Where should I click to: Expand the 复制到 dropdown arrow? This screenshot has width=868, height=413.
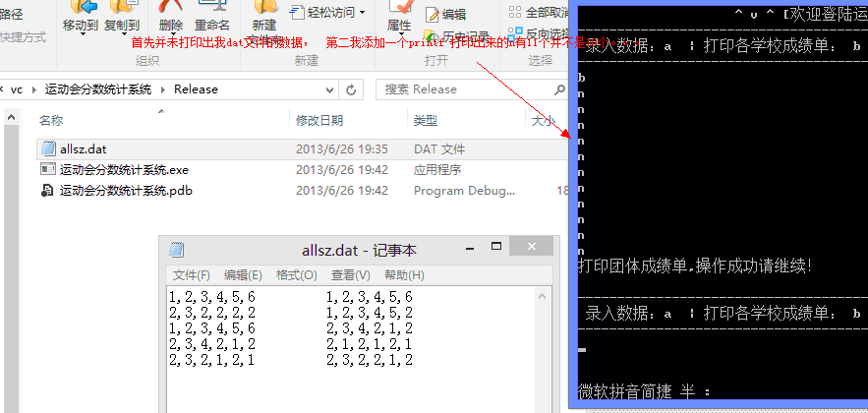coord(123,34)
